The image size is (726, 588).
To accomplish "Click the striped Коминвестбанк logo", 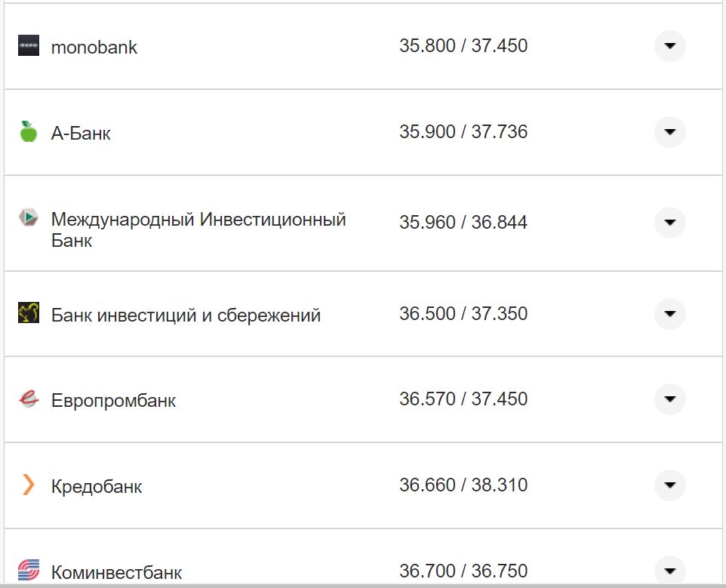I will (x=28, y=571).
